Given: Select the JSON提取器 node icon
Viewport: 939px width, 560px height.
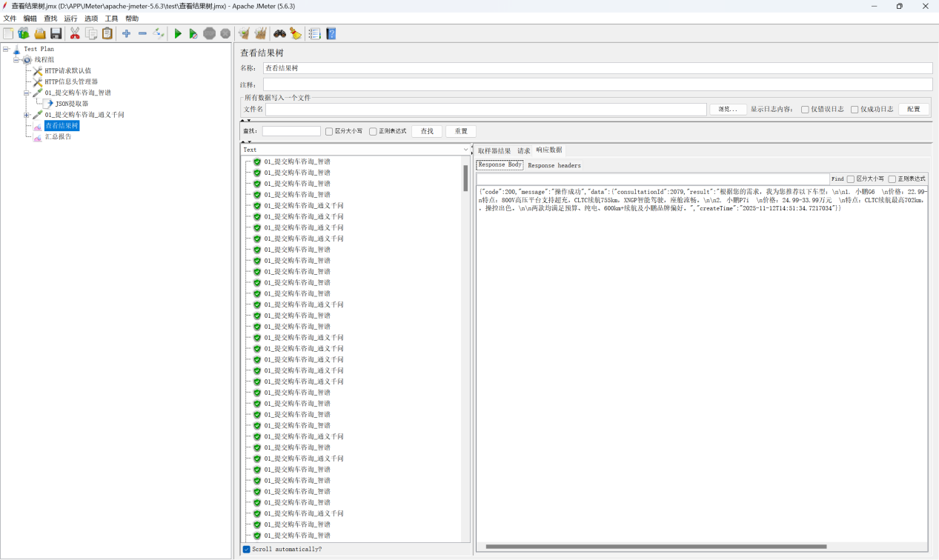Looking at the screenshot, I should click(49, 104).
